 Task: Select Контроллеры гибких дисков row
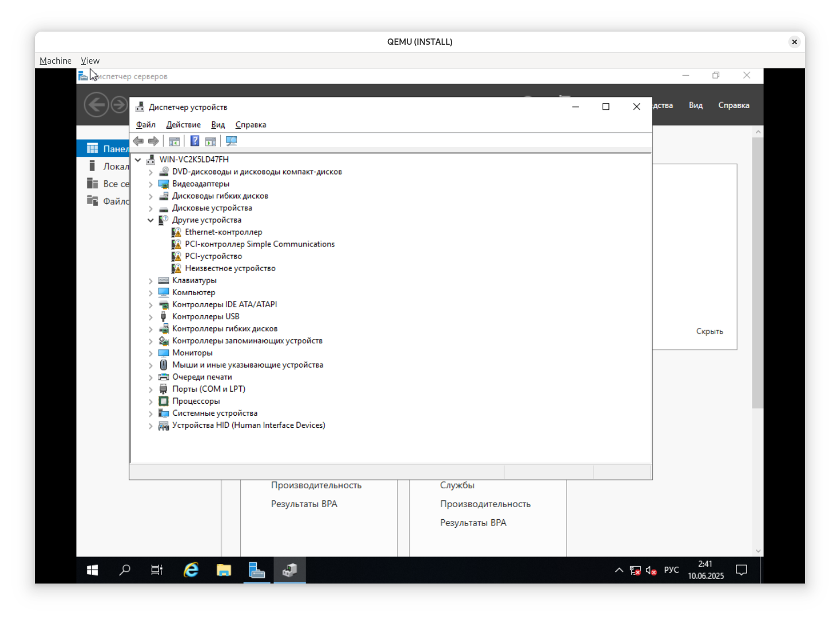tap(225, 329)
